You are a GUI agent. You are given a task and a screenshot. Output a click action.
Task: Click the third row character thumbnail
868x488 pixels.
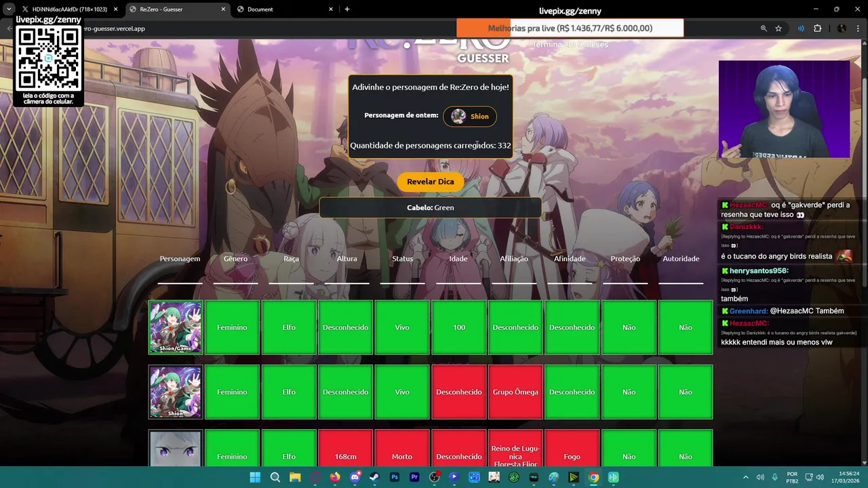point(176,448)
